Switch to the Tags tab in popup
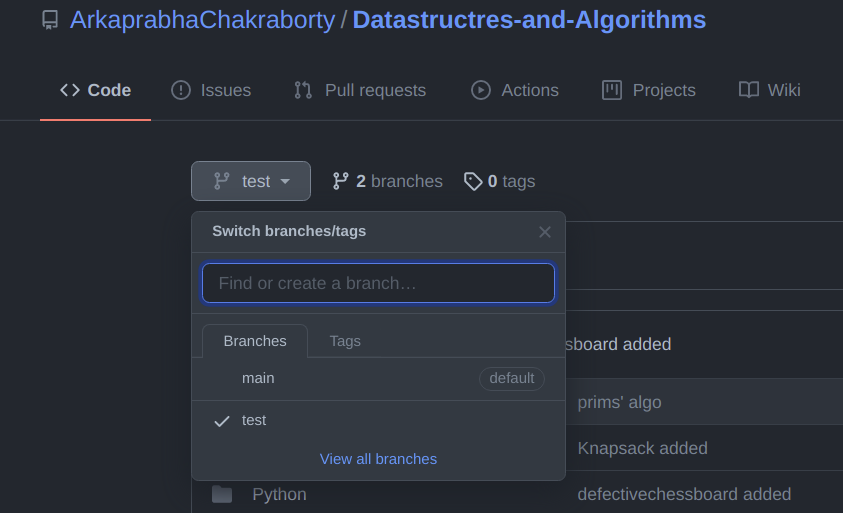The width and height of the screenshot is (843, 513). tap(345, 341)
